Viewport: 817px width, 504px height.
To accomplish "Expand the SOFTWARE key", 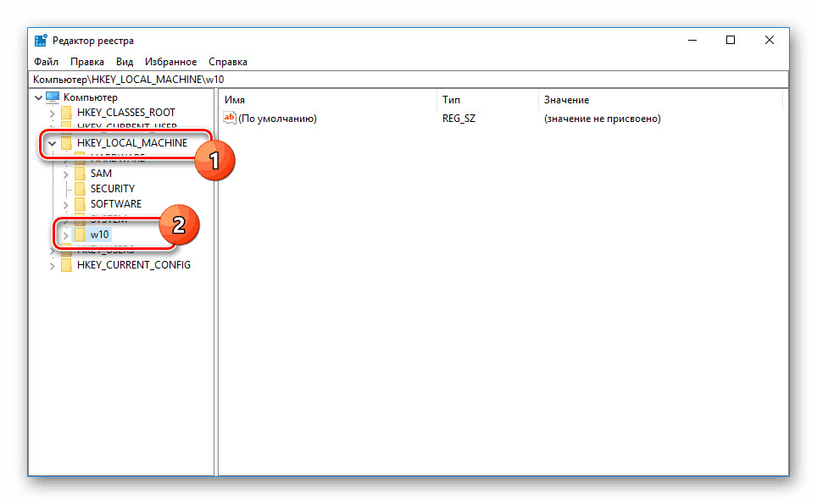I will point(65,205).
